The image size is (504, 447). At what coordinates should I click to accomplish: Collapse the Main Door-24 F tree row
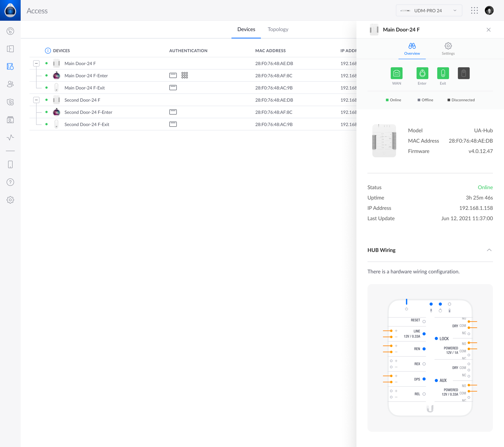pyautogui.click(x=36, y=63)
